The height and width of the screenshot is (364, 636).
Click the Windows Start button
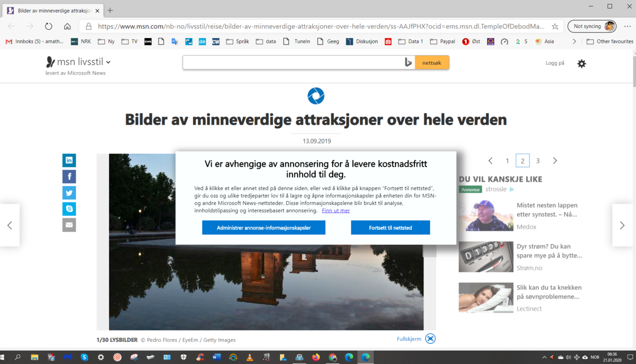[x=3, y=357]
